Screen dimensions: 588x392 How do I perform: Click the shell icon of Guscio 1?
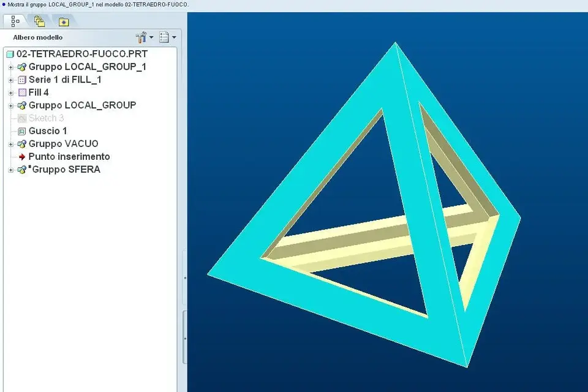point(22,131)
